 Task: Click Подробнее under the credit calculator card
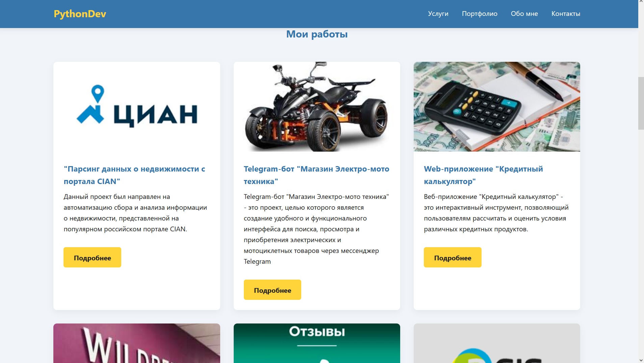point(453,258)
